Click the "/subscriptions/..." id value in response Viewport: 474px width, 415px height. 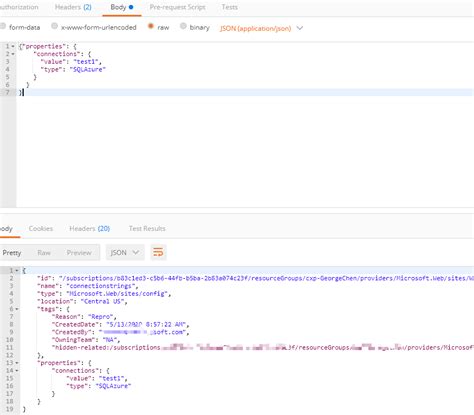click(x=266, y=278)
